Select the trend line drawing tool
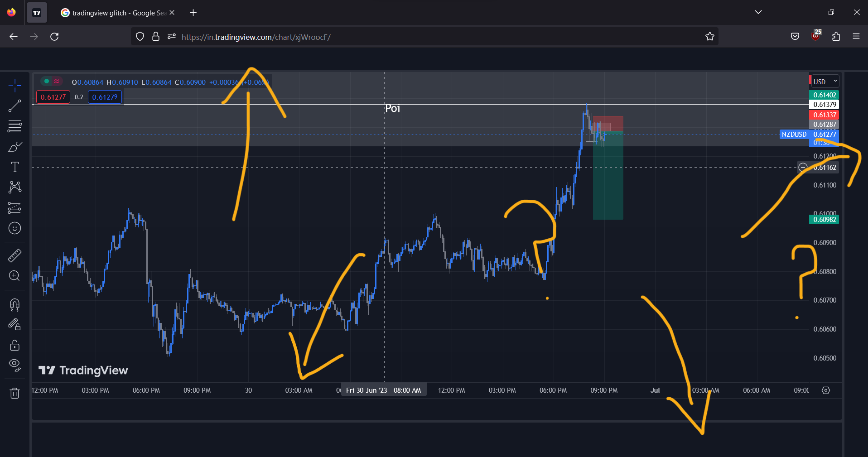The height and width of the screenshot is (457, 868). point(15,106)
